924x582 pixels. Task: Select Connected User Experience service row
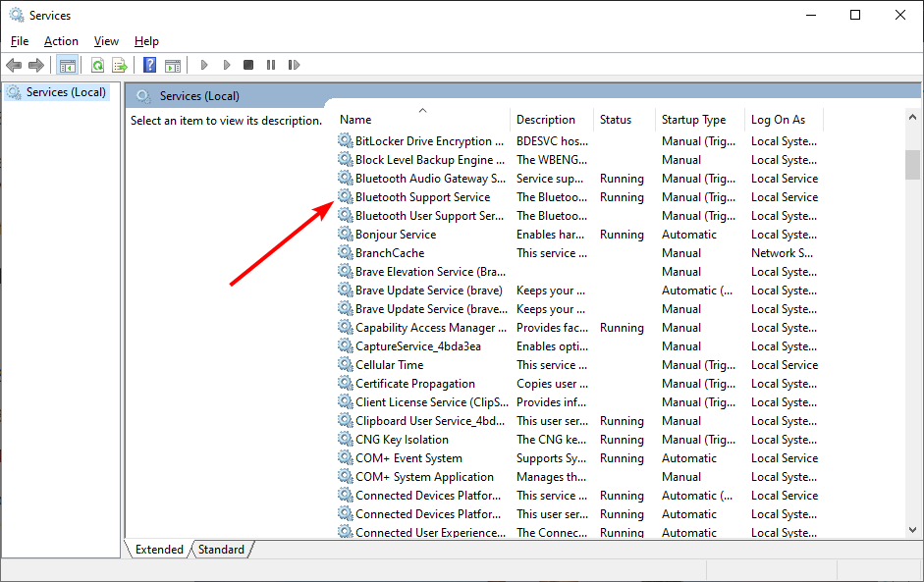click(578, 532)
